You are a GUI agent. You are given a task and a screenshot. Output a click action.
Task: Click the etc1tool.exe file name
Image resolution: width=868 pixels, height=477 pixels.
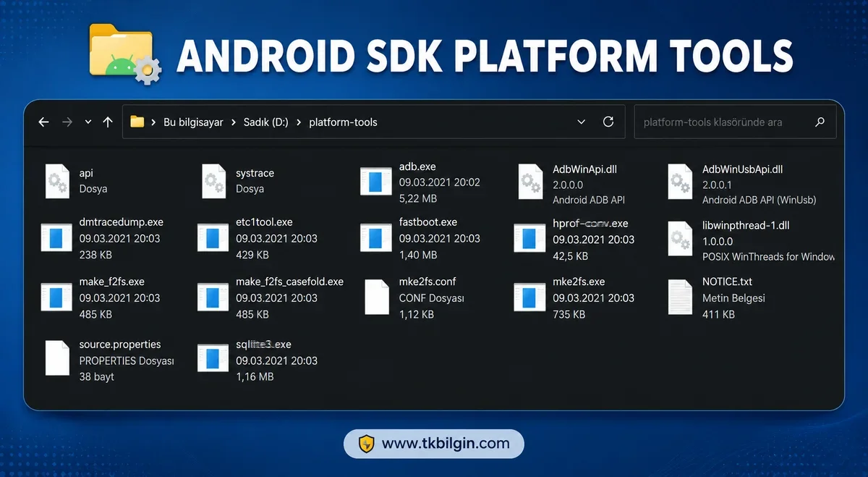[264, 222]
